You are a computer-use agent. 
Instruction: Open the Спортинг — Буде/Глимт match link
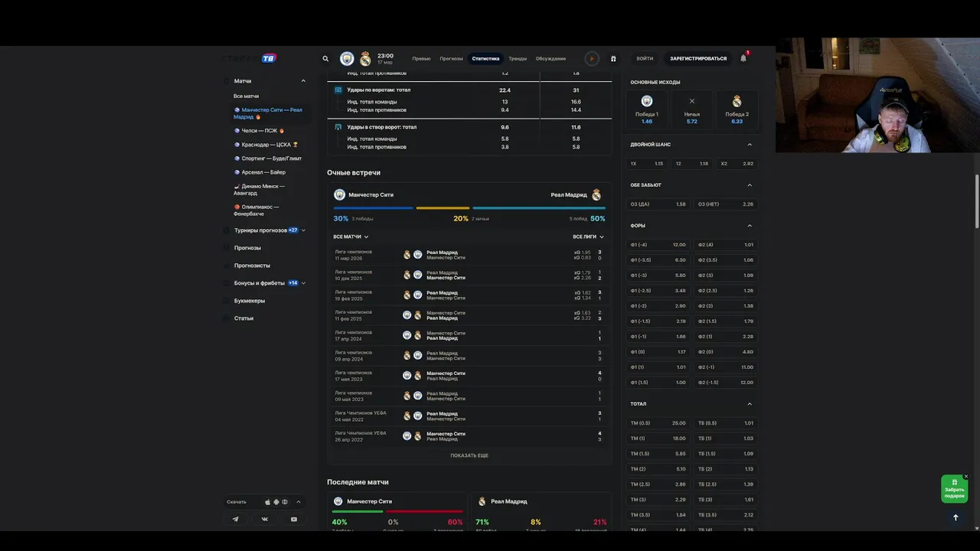point(268,158)
